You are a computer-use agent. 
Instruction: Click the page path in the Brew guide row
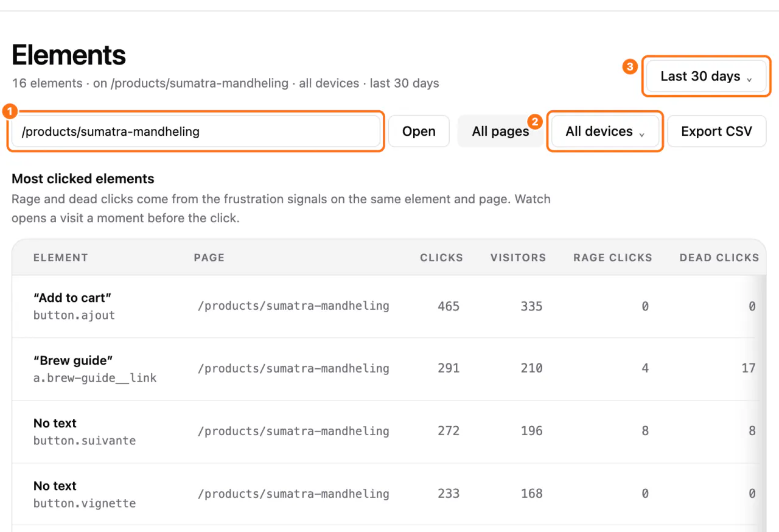click(x=293, y=368)
